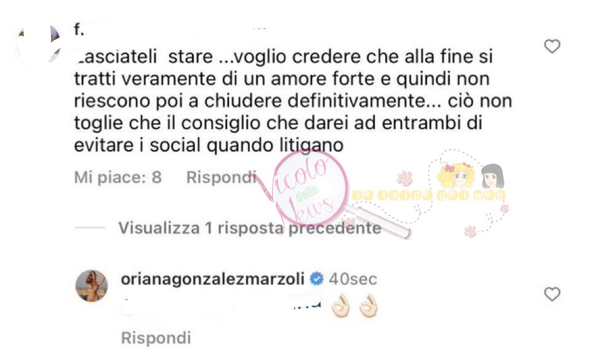Click 'Rispondi' under orianagonzalezmarzoli's reply
This screenshot has width=594, height=364.
(156, 338)
